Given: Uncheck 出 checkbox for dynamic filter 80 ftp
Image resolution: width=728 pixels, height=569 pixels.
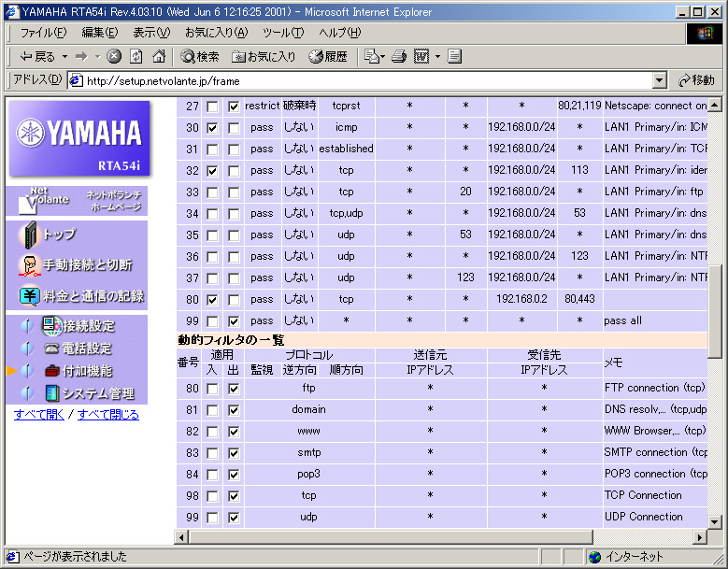Looking at the screenshot, I should (234, 388).
